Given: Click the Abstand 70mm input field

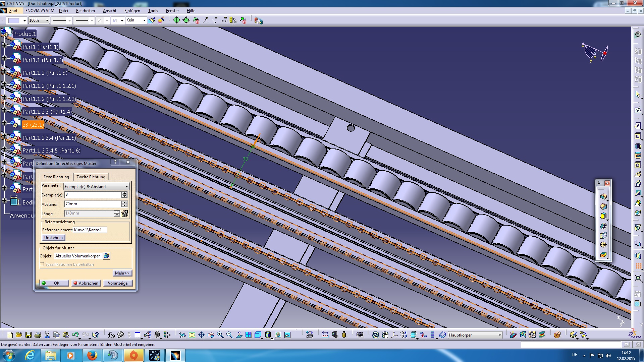Looking at the screenshot, I should click(x=93, y=204).
